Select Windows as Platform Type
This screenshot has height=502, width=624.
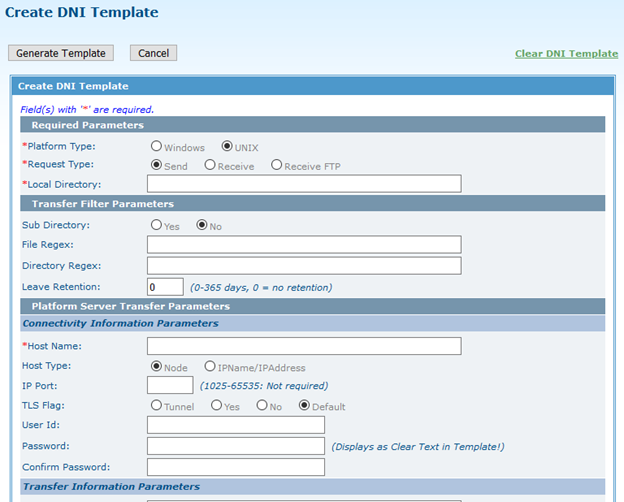pyautogui.click(x=156, y=146)
